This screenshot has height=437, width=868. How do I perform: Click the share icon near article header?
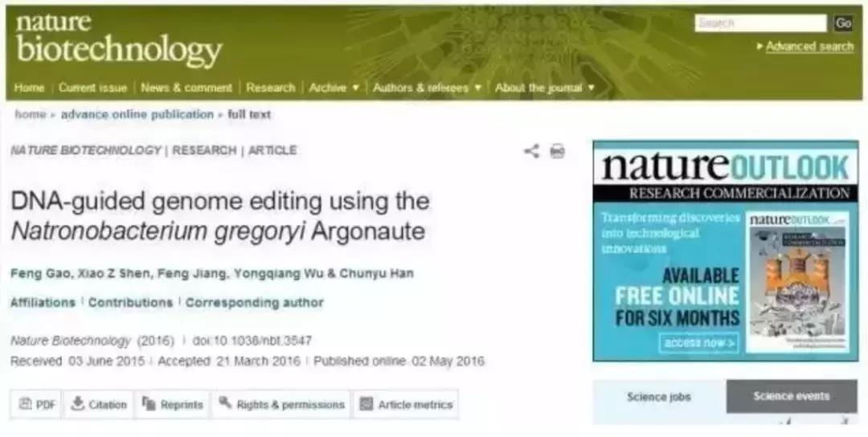[531, 151]
